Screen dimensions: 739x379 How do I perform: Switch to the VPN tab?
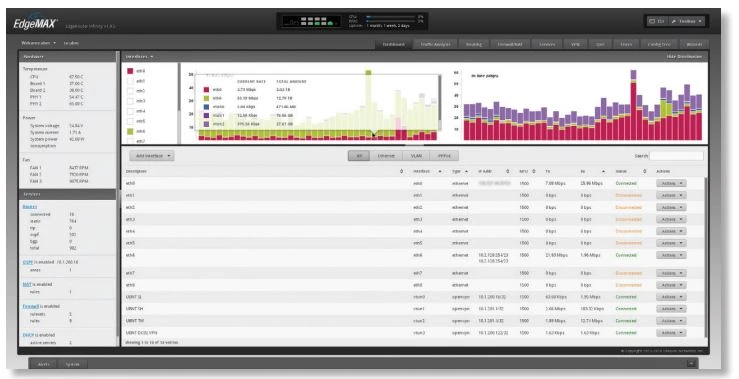tap(575, 44)
